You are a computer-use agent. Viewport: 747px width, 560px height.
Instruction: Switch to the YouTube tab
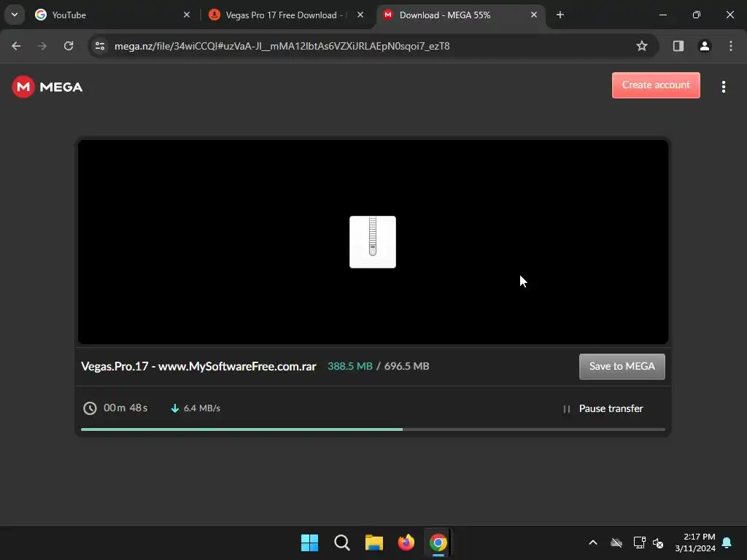coord(112,15)
